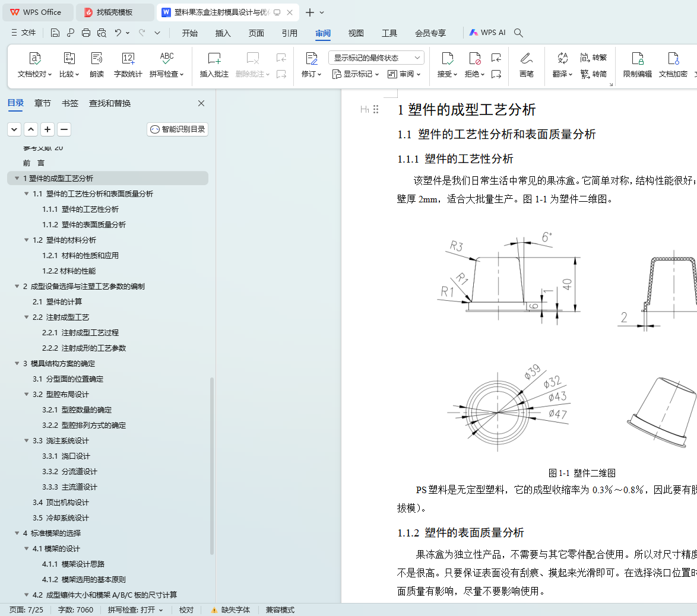Open markup display state dropdown (显示标记的最终状态)
This screenshot has height=616, width=697.
tap(376, 58)
